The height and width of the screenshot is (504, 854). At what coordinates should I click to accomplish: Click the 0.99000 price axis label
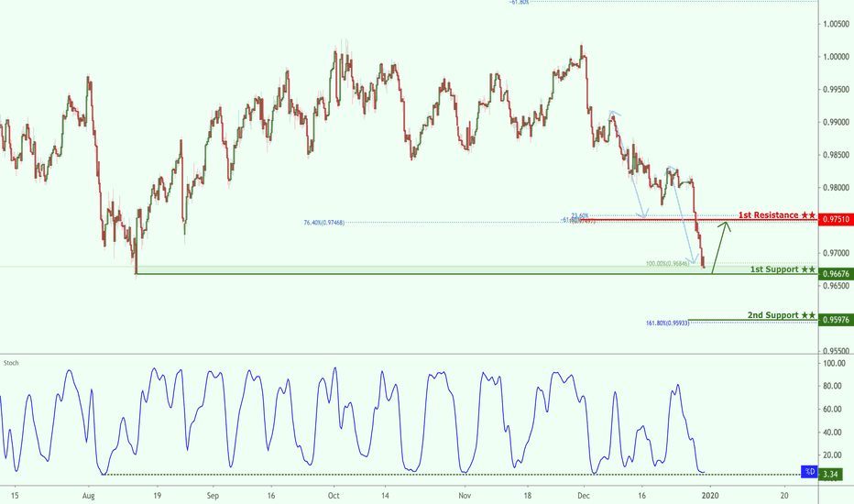point(836,122)
